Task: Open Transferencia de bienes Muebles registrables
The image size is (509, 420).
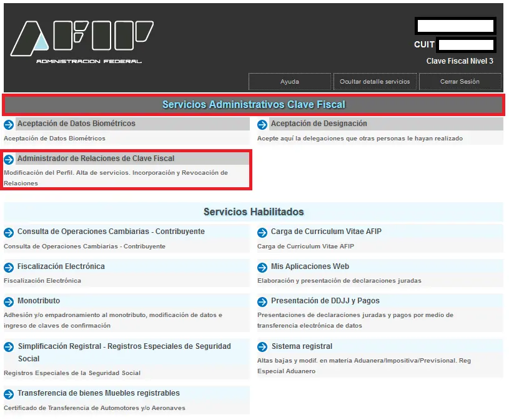Action: coord(98,393)
